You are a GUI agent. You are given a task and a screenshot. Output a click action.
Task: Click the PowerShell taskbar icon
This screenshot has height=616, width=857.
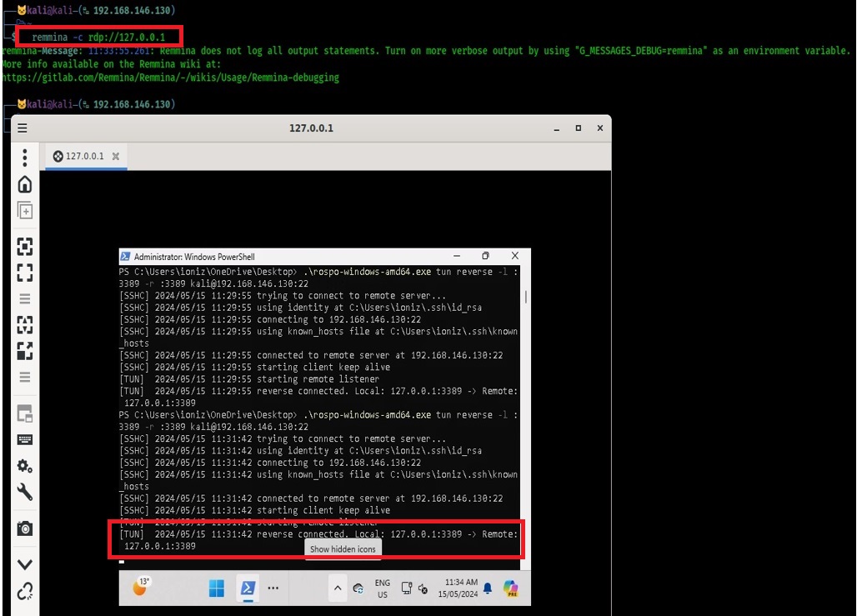click(x=248, y=588)
